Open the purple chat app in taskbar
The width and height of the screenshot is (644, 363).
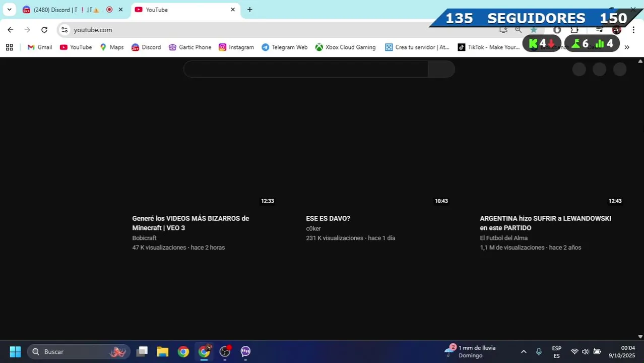(245, 351)
